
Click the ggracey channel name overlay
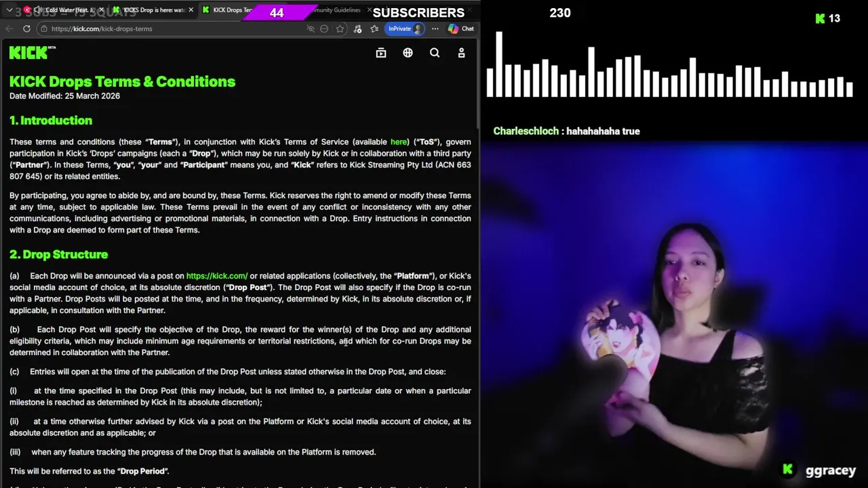[831, 470]
